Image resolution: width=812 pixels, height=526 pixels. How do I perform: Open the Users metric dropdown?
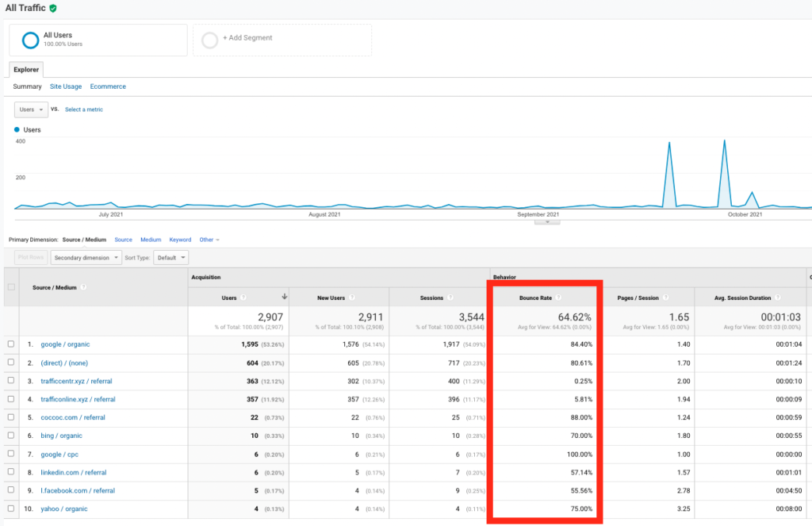30,109
